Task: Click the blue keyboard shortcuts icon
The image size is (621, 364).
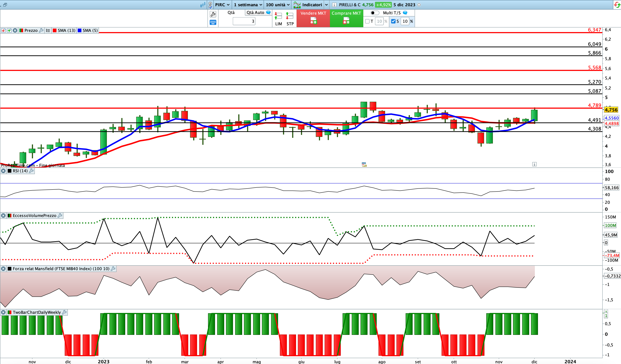Action: coord(213,22)
